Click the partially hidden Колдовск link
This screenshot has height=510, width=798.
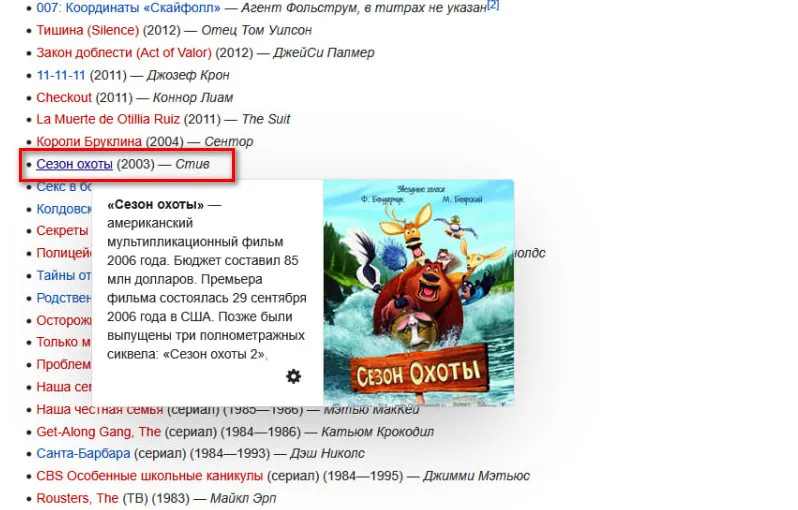point(64,209)
